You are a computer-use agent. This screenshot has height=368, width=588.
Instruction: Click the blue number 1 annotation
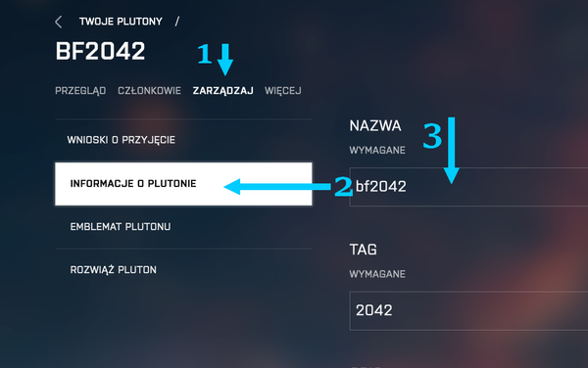click(x=205, y=54)
